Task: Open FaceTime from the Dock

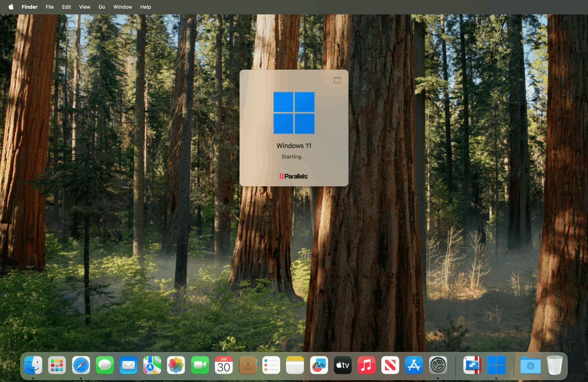Action: (x=200, y=365)
